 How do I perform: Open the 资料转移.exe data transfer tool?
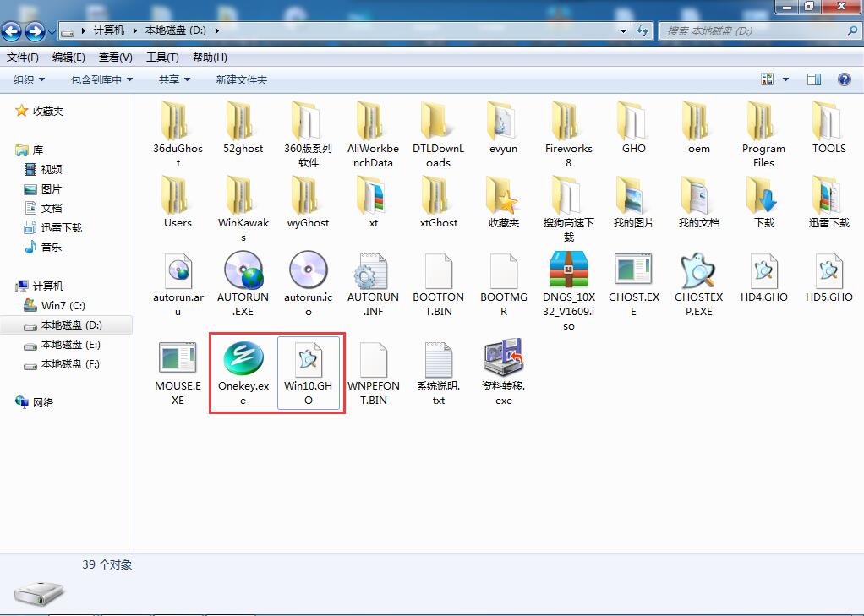tap(503, 365)
